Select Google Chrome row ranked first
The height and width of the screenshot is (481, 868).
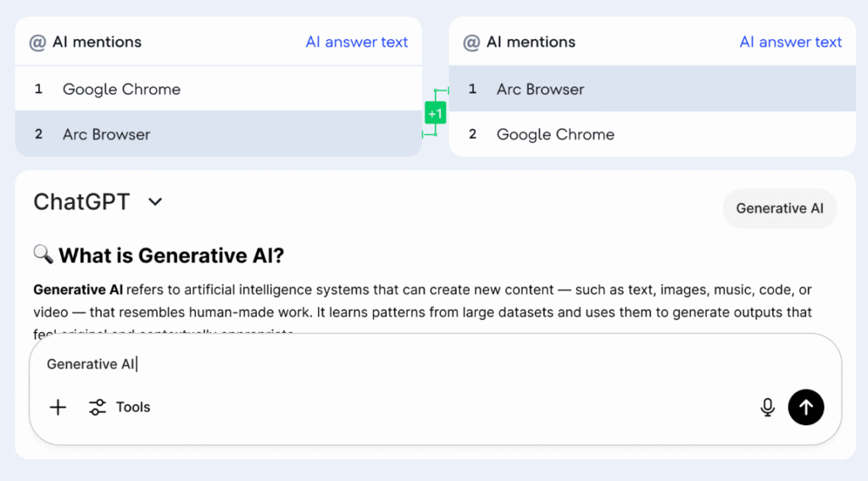coord(219,88)
